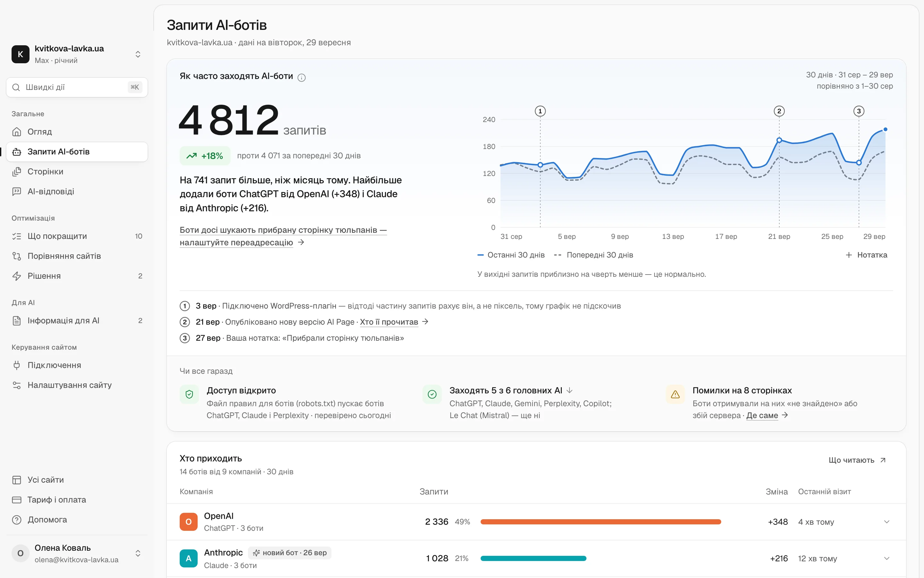
Task: Click the Інформація для AI document icon
Action: click(16, 321)
